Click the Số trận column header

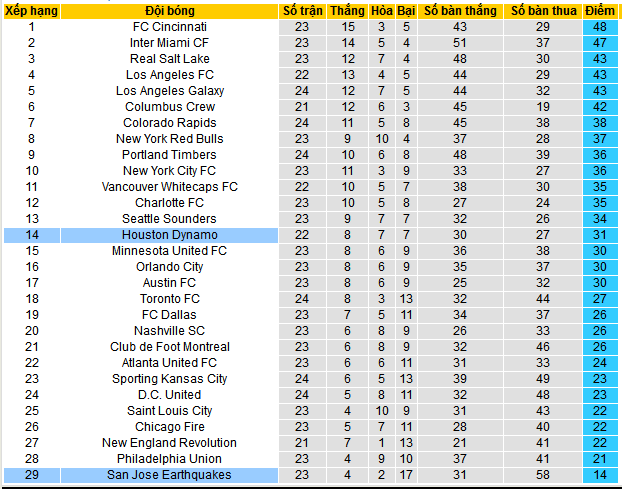click(x=303, y=10)
